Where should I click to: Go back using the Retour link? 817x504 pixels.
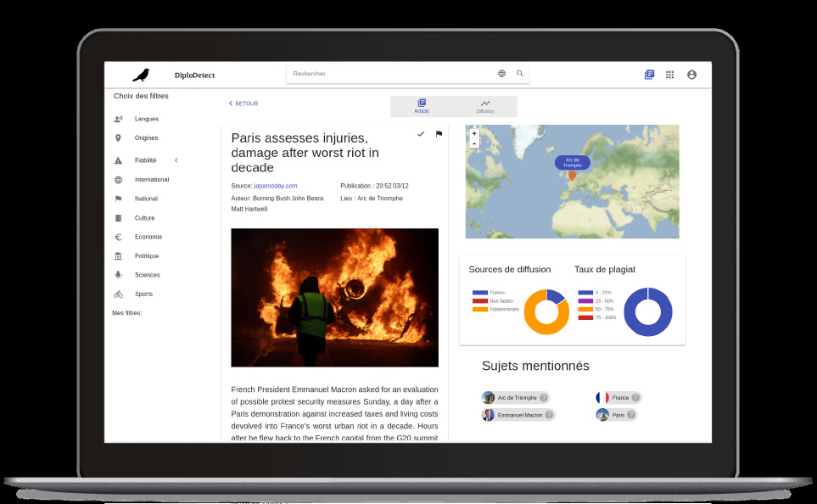(243, 104)
